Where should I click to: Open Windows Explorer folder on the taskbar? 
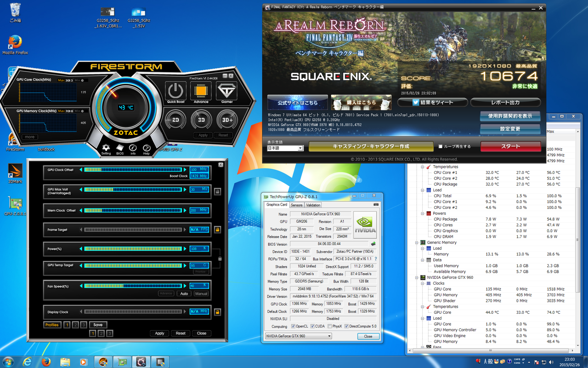click(x=65, y=362)
